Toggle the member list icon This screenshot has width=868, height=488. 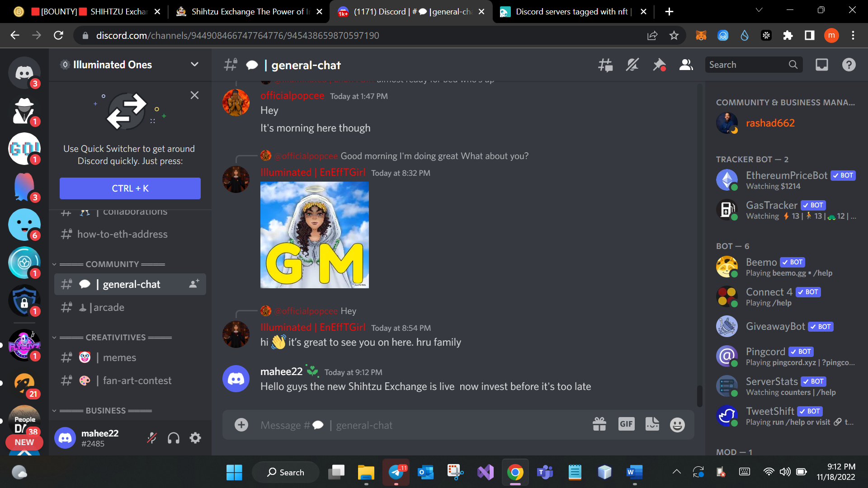point(686,65)
